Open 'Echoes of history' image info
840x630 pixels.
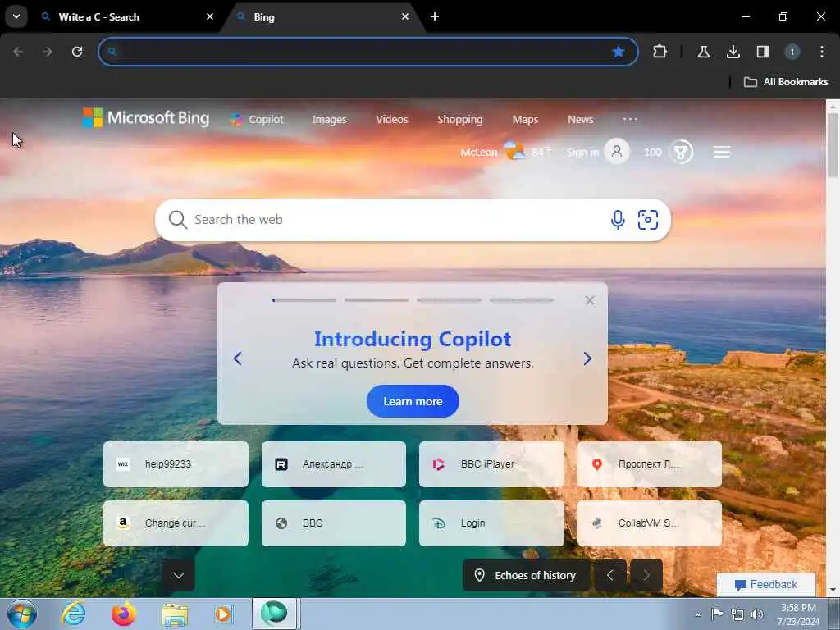click(526, 575)
